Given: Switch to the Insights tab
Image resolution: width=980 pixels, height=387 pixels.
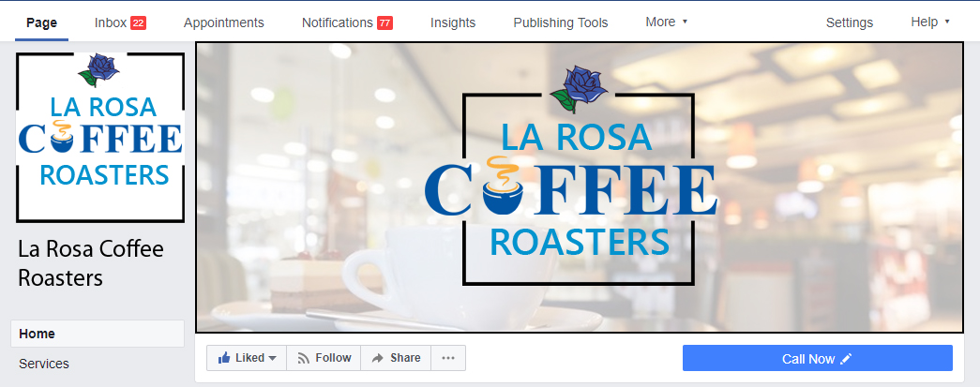Looking at the screenshot, I should coord(453,22).
